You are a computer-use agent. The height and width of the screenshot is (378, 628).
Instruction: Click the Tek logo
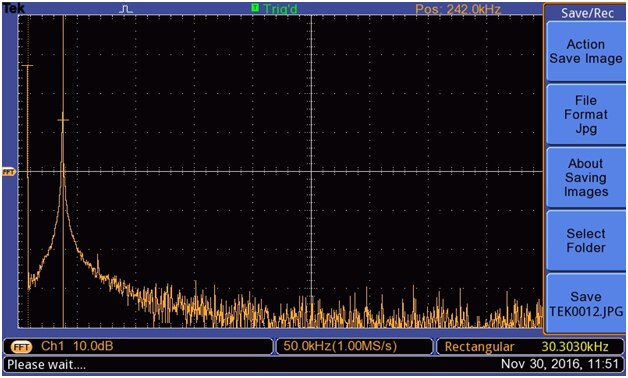(13, 8)
